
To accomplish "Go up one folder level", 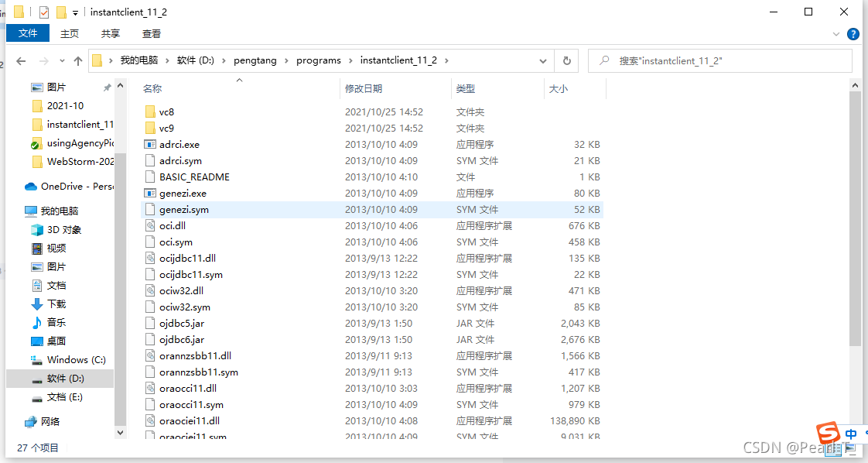I will (x=78, y=61).
